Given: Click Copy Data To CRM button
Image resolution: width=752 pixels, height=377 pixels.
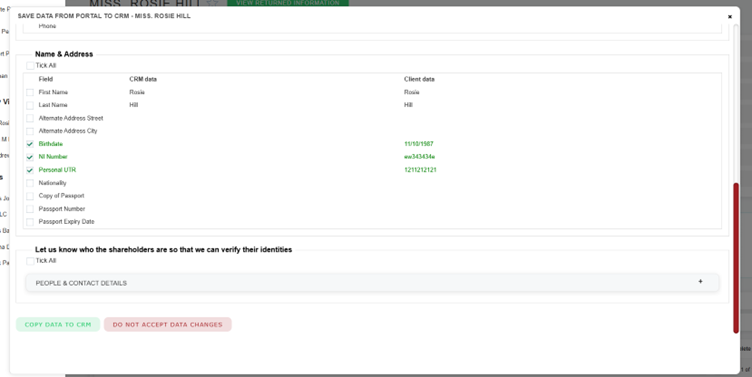Looking at the screenshot, I should coord(58,325).
